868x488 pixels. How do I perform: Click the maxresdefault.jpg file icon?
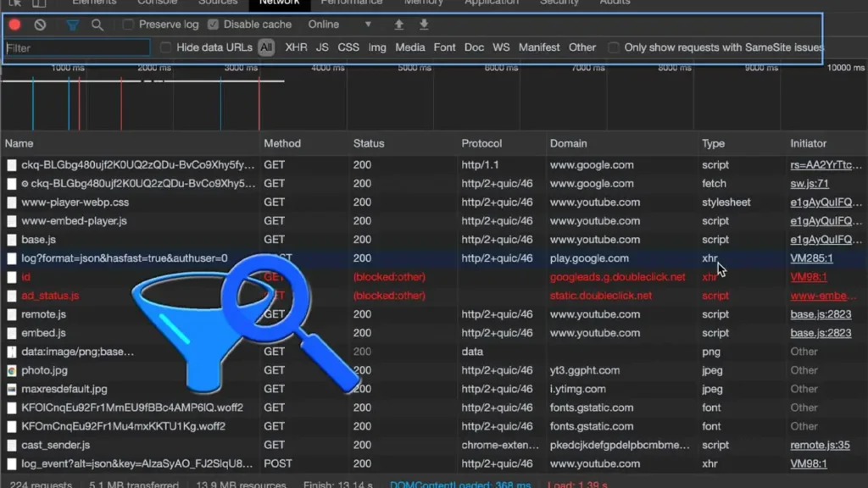(12, 390)
